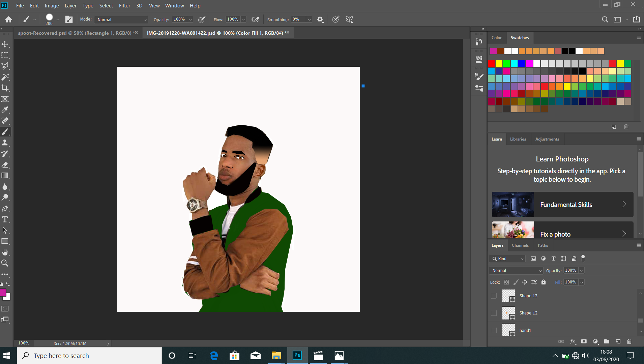
Task: Open the painting Mode dropdown
Action: [121, 20]
